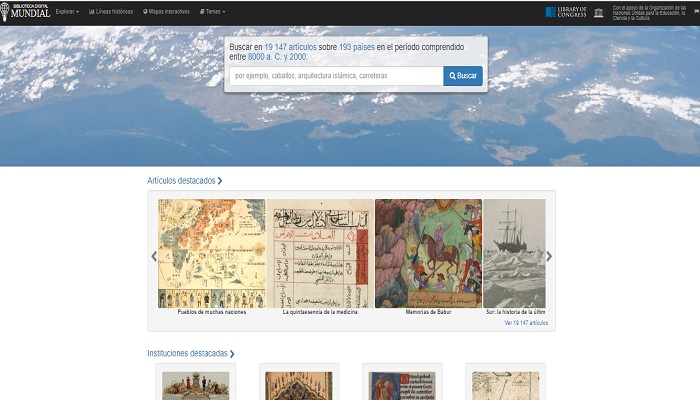This screenshot has width=700, height=400.
Task: Expand the Temas dropdown menu
Action: pyautogui.click(x=212, y=12)
